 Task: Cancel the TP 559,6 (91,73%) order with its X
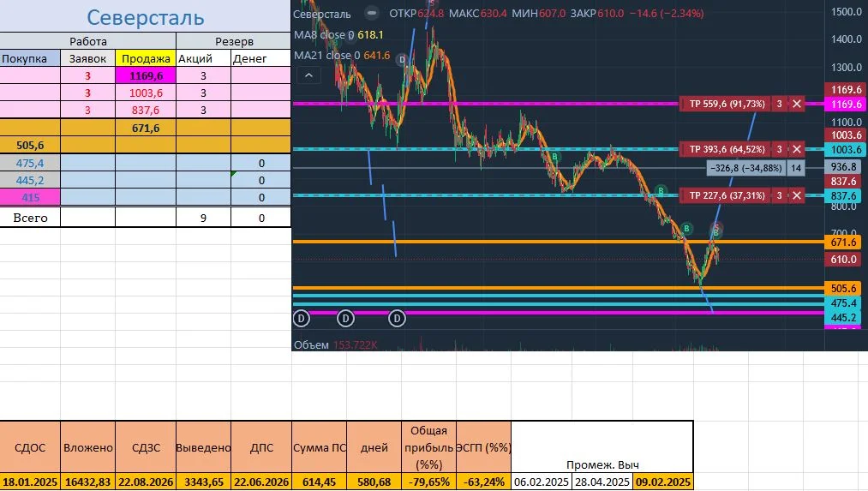[797, 104]
